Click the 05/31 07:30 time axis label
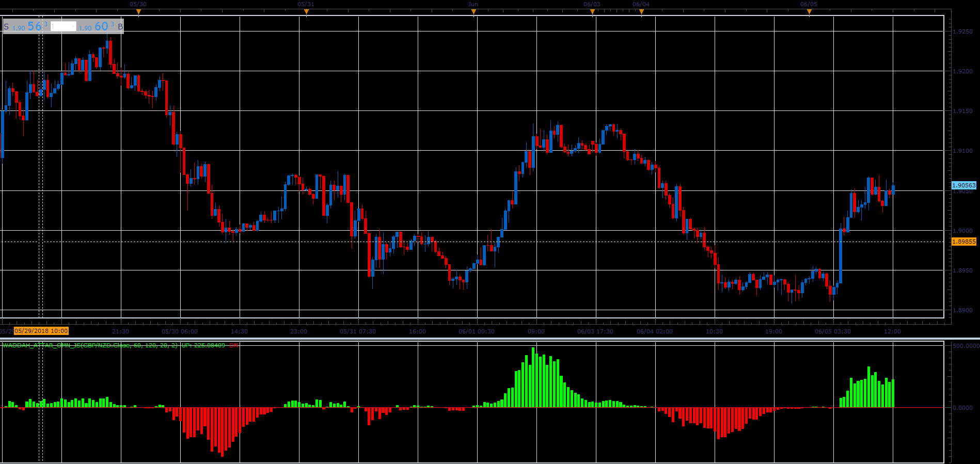980x464 pixels. [358, 331]
